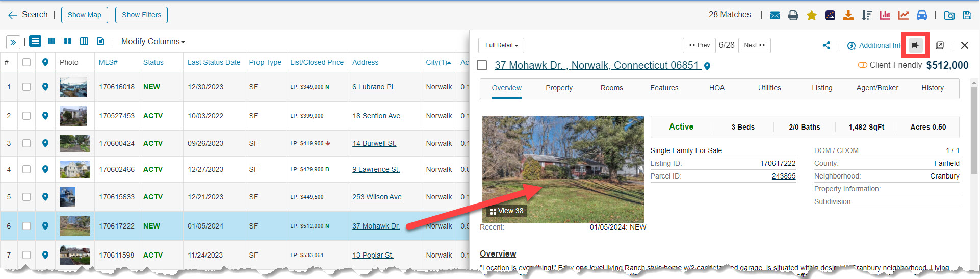Open the 253 Wilson Ave. address link
The height and width of the screenshot is (279, 980).
point(377,197)
